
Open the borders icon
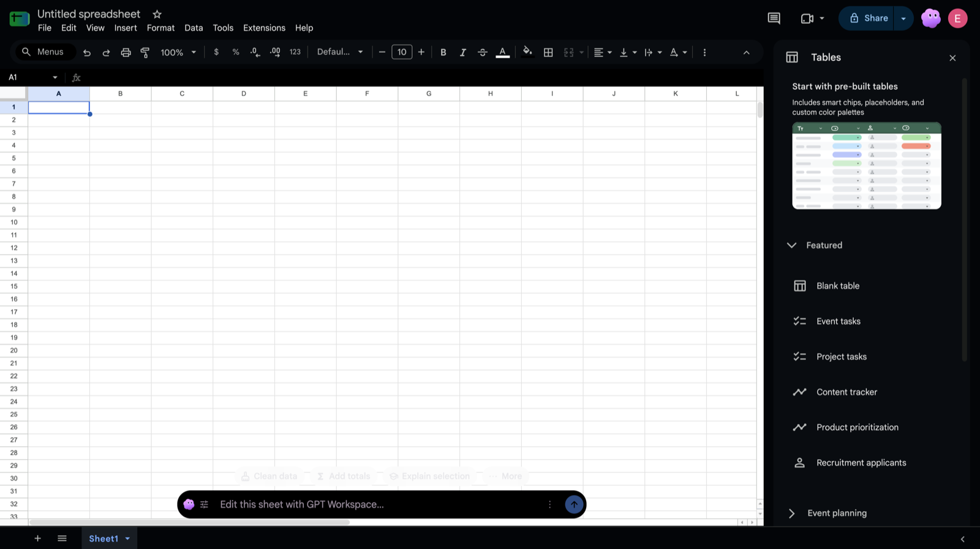pos(548,53)
